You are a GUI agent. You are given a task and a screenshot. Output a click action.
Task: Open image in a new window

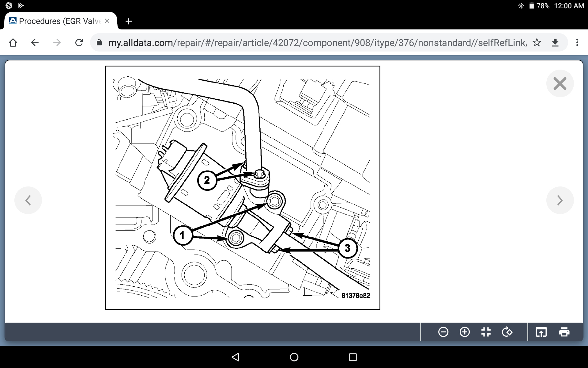click(541, 332)
